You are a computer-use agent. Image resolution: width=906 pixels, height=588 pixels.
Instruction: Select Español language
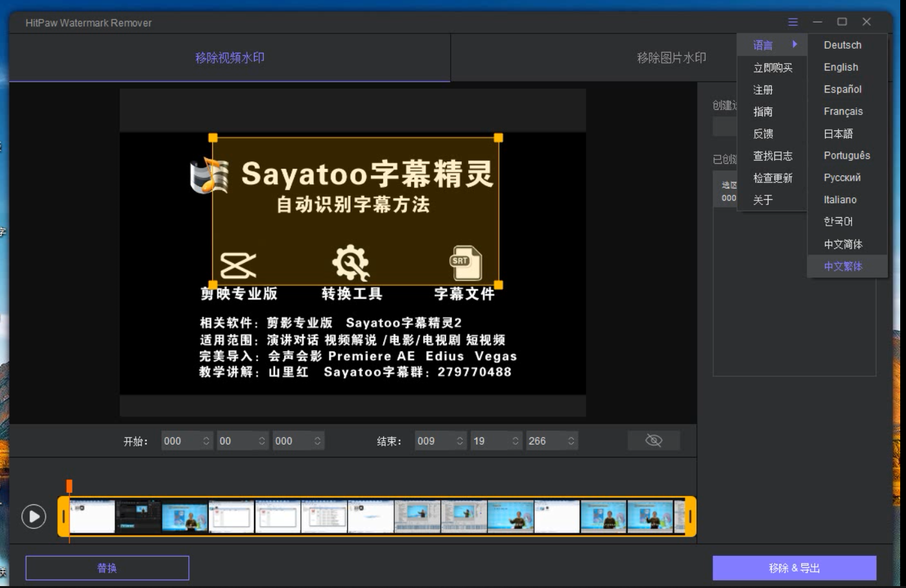[x=847, y=89]
